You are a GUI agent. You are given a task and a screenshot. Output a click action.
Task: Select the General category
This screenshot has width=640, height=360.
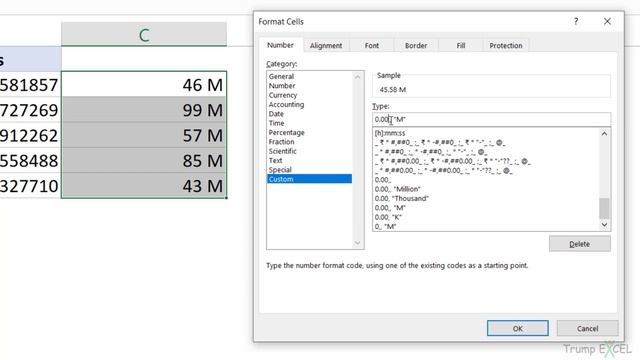(x=309, y=76)
